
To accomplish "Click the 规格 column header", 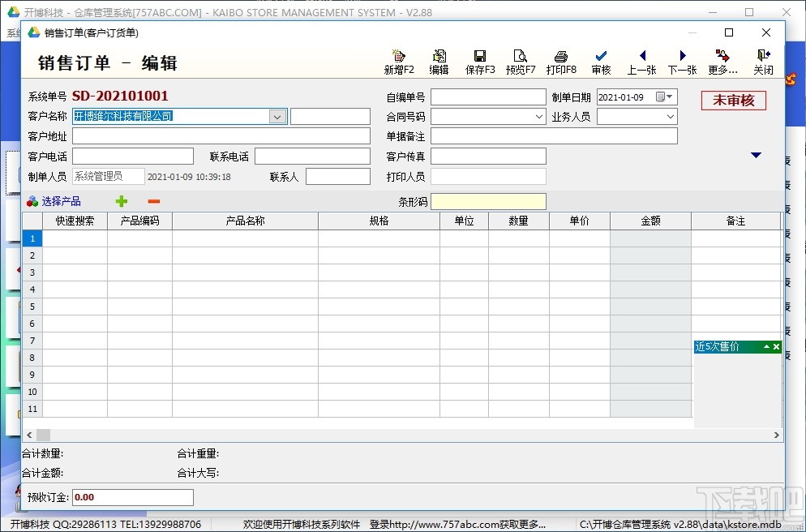I will [x=379, y=221].
